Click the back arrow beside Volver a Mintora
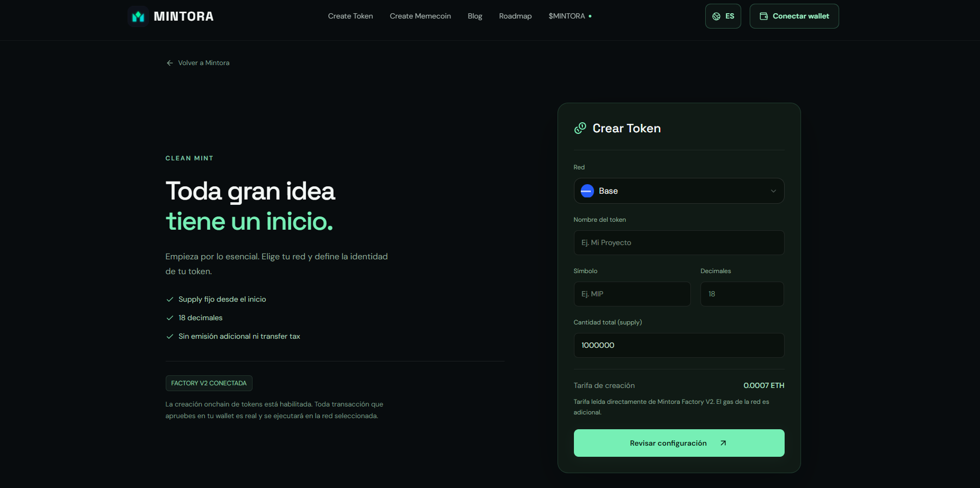 coord(170,63)
